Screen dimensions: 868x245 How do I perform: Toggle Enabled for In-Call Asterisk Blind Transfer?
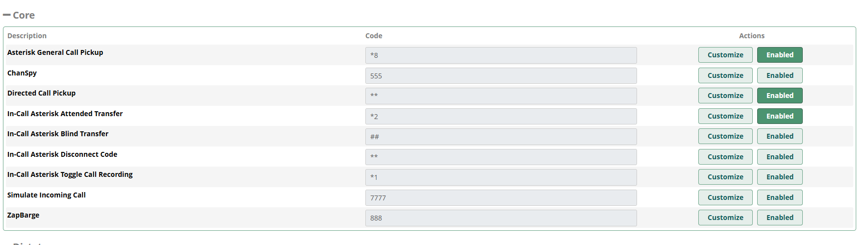pyautogui.click(x=779, y=136)
